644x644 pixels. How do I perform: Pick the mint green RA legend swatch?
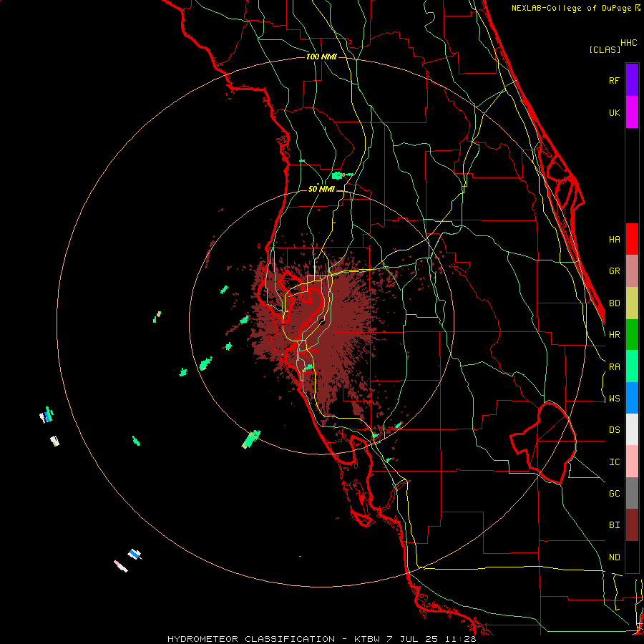coord(632,366)
